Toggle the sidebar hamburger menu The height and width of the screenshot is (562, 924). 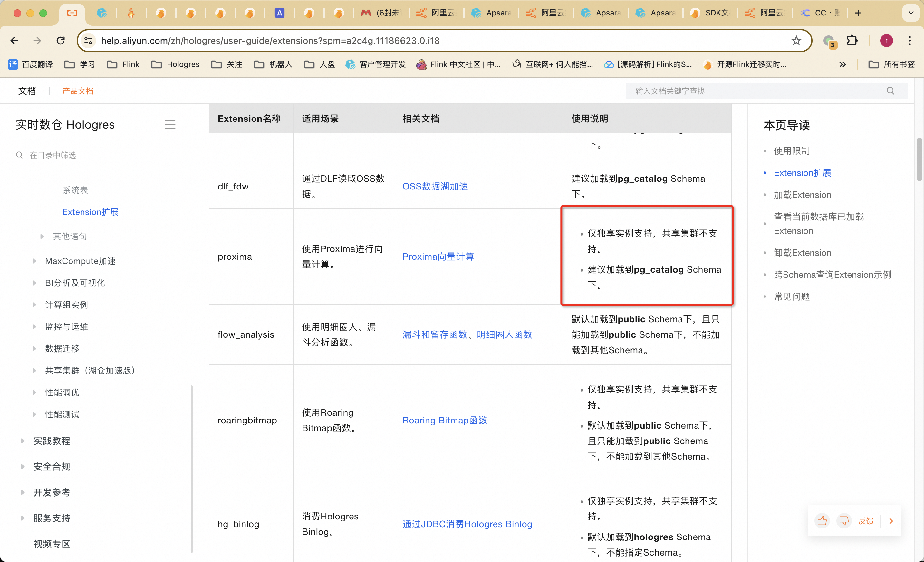coord(170,125)
